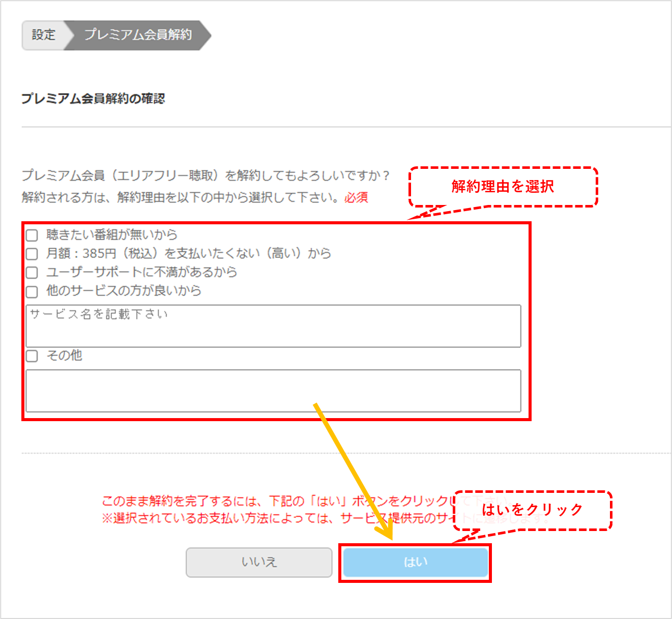Click the プレミアム会員解約の確認 heading
Screen dimensions: 672x619
[x=93, y=99]
